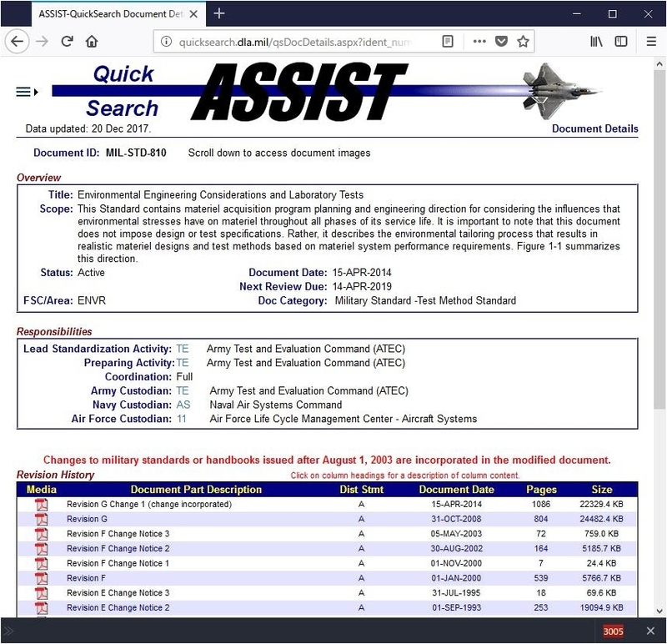Expand the bottom bar chevron icon
Image resolution: width=667 pixels, height=644 pixels.
9,631
